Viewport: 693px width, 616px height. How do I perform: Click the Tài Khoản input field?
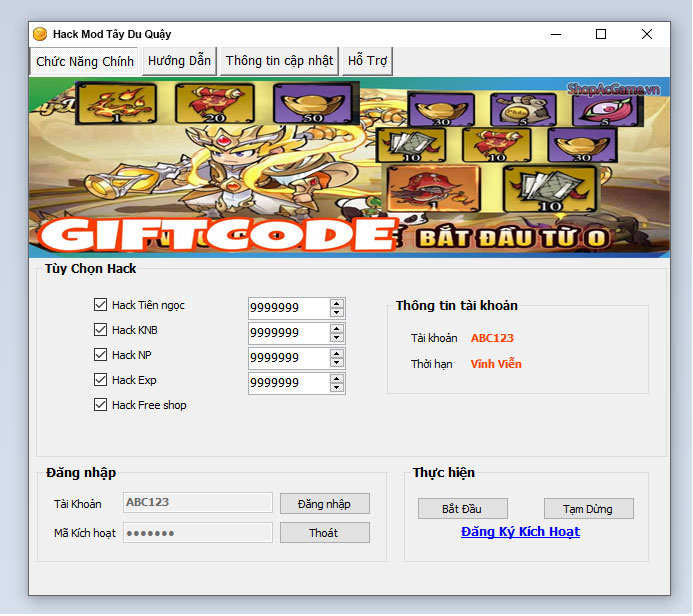198,502
